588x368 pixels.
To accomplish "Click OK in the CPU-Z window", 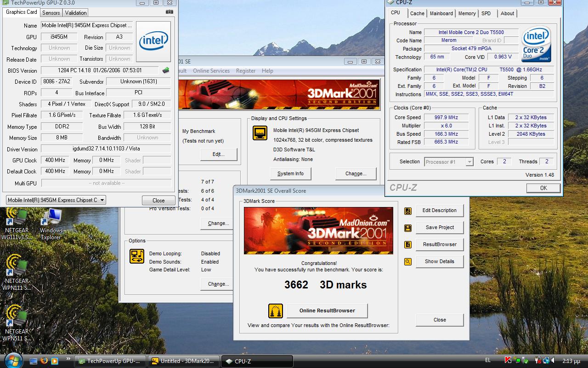I will pos(543,188).
